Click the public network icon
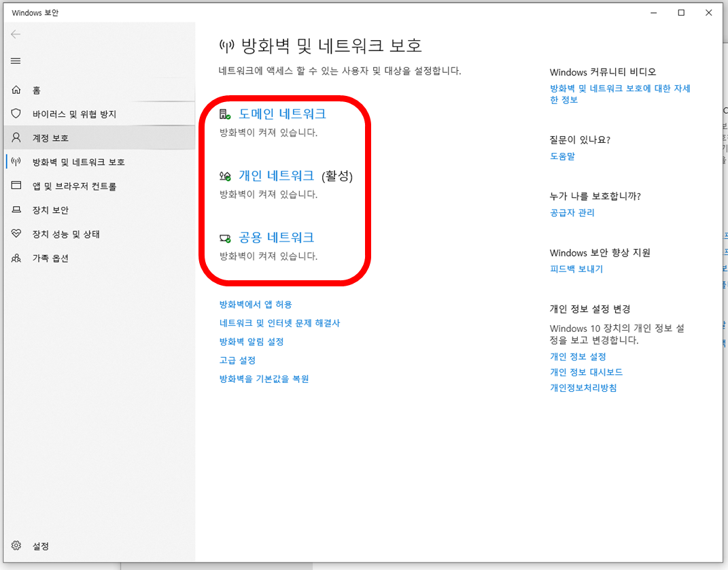The image size is (728, 570). pyautogui.click(x=225, y=238)
